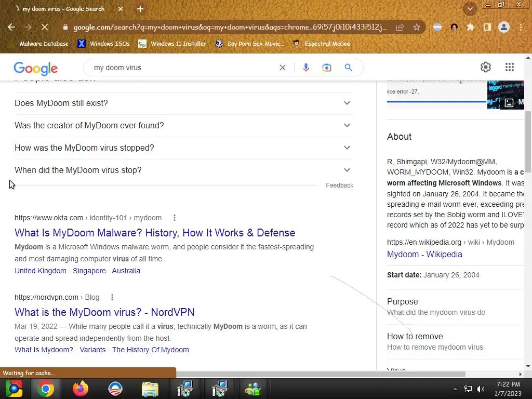Open the Google apps grid
Image resolution: width=532 pixels, height=399 pixels.
tap(509, 67)
